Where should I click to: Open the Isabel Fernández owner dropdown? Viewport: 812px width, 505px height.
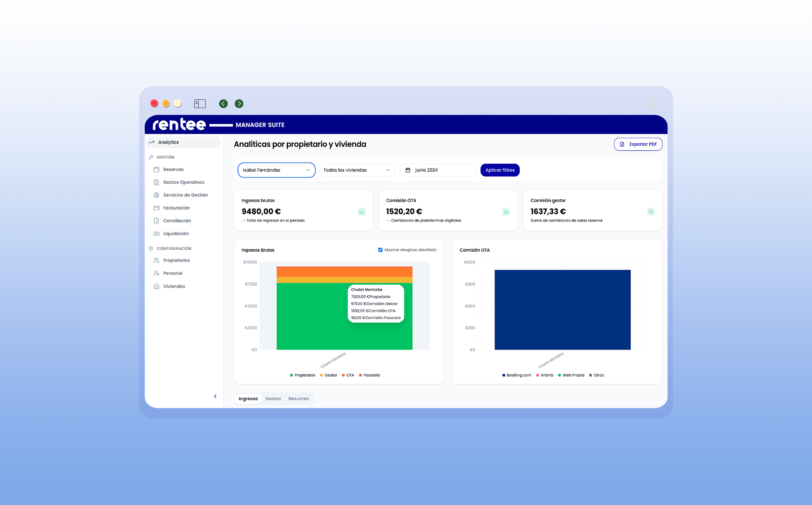tap(276, 170)
